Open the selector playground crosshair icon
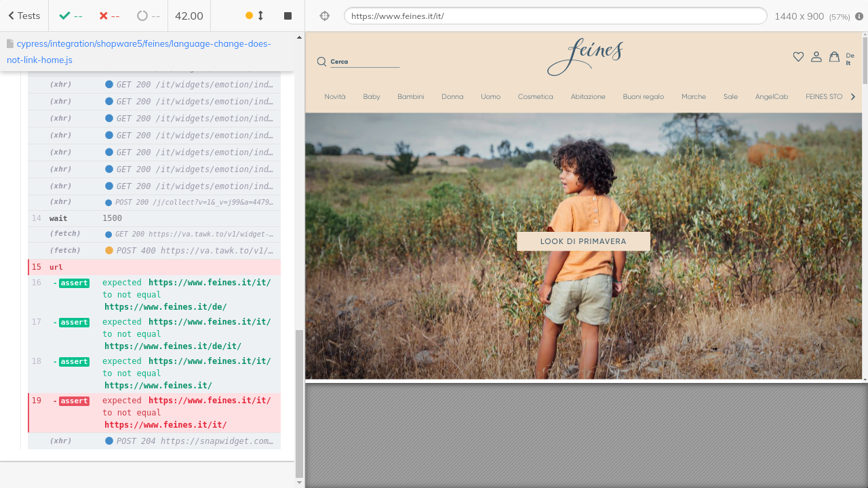Screen dimensions: 868x488 (x=324, y=16)
